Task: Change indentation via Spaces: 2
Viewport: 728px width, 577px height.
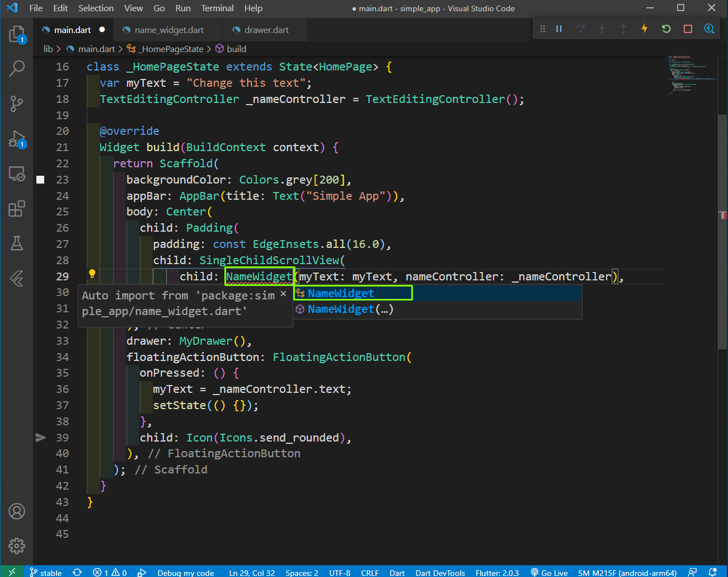Action: click(x=302, y=573)
